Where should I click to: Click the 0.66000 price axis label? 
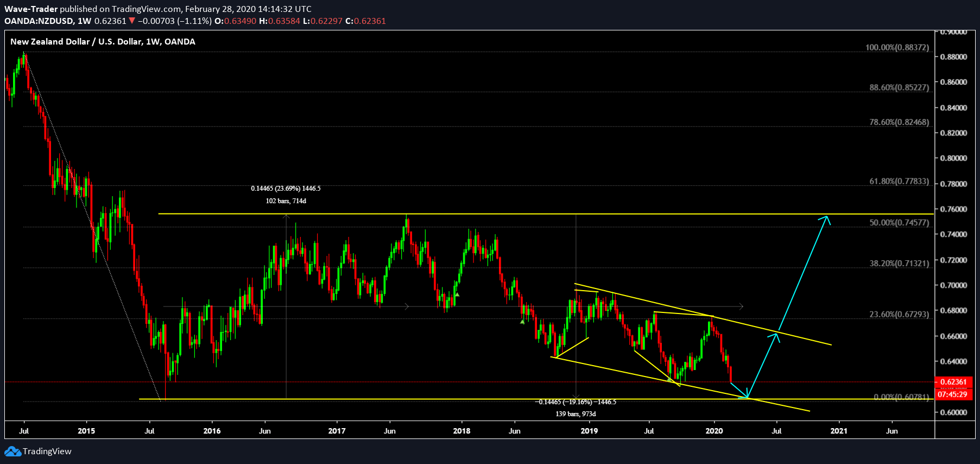coord(953,336)
